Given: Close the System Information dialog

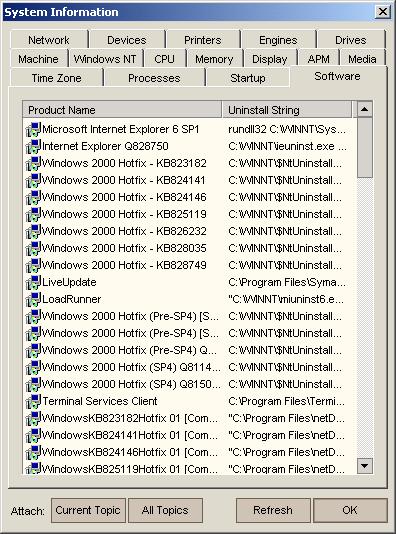Looking at the screenshot, I should [x=383, y=12].
